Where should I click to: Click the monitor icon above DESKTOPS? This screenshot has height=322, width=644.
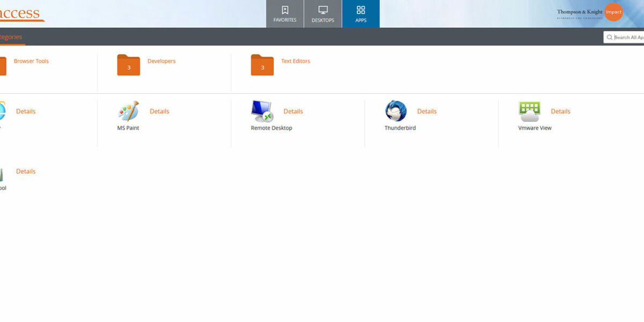(323, 9)
